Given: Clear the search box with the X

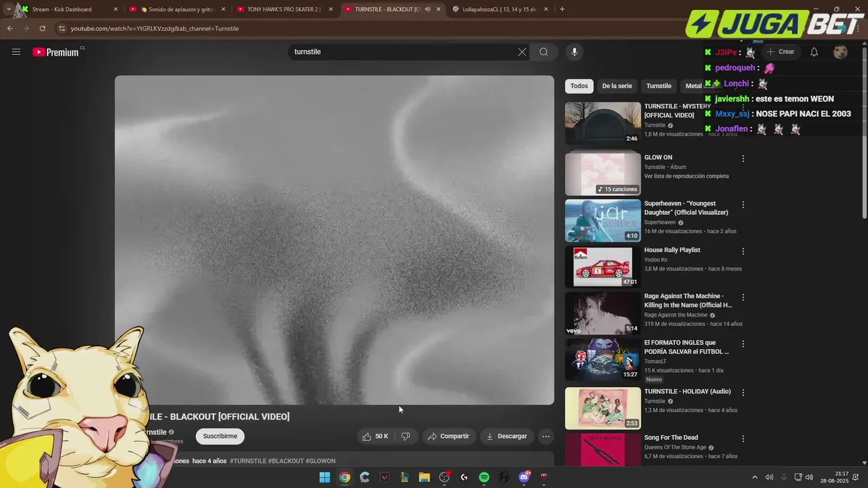Looking at the screenshot, I should click(522, 52).
